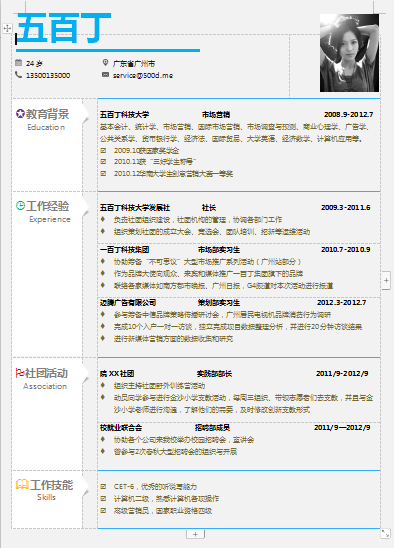Click the yellow book Skills icon

pos(22,484)
